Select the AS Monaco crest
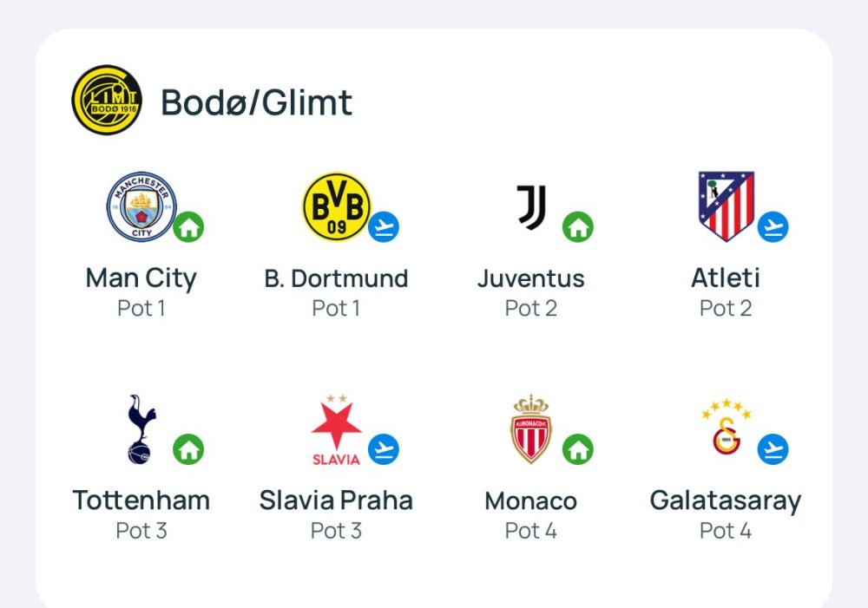The width and height of the screenshot is (868, 608). coord(530,429)
